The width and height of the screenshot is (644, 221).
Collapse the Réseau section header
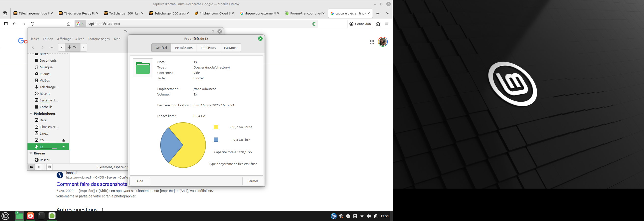pyautogui.click(x=31, y=153)
